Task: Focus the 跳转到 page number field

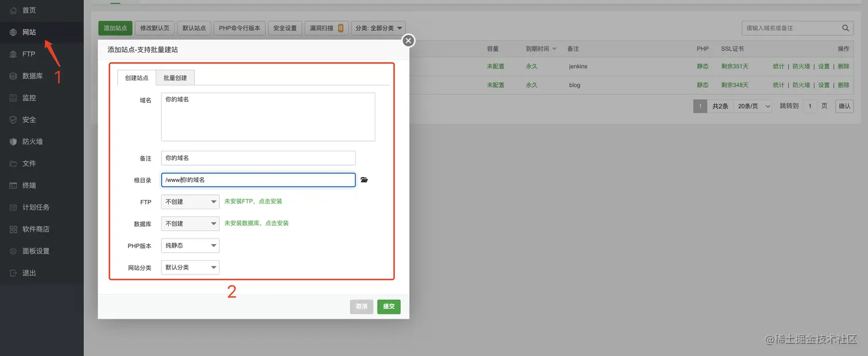Action: tap(809, 106)
